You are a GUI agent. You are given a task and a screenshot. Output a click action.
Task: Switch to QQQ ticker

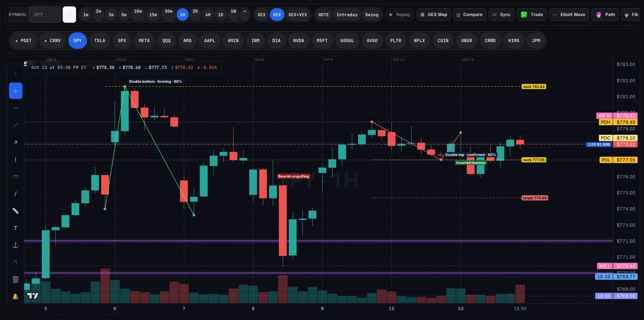coord(167,40)
